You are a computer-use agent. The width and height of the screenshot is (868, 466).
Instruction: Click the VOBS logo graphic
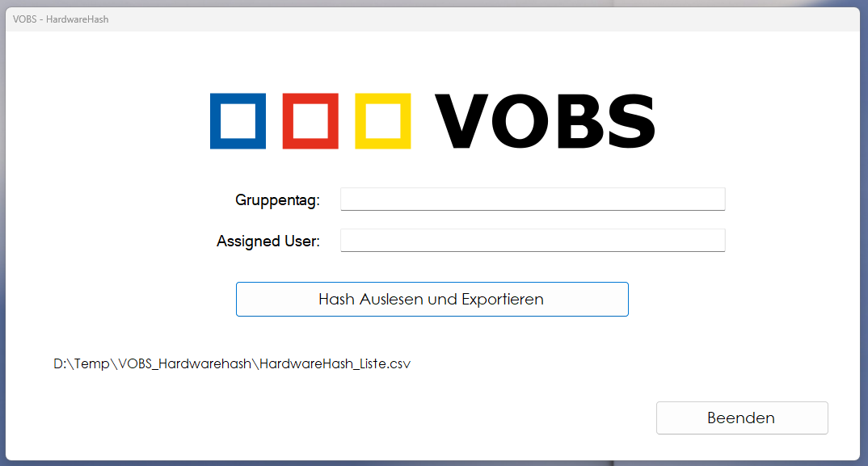coord(432,122)
